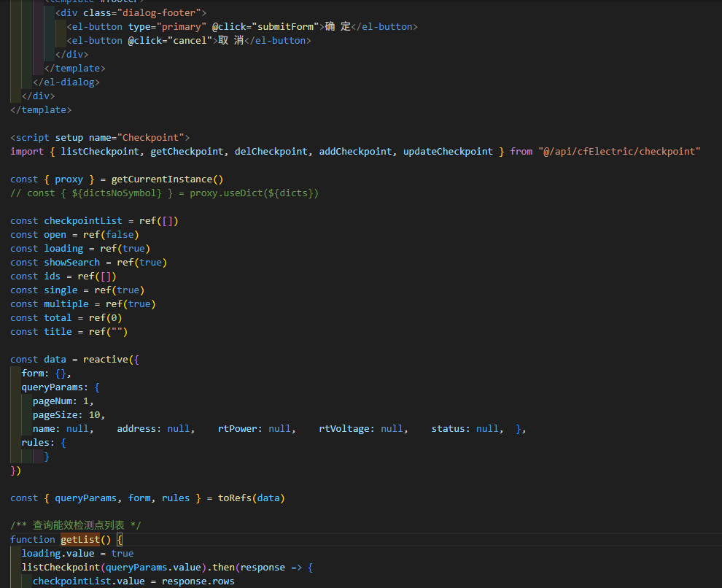Click the commented proxy.useDict line

(164, 193)
